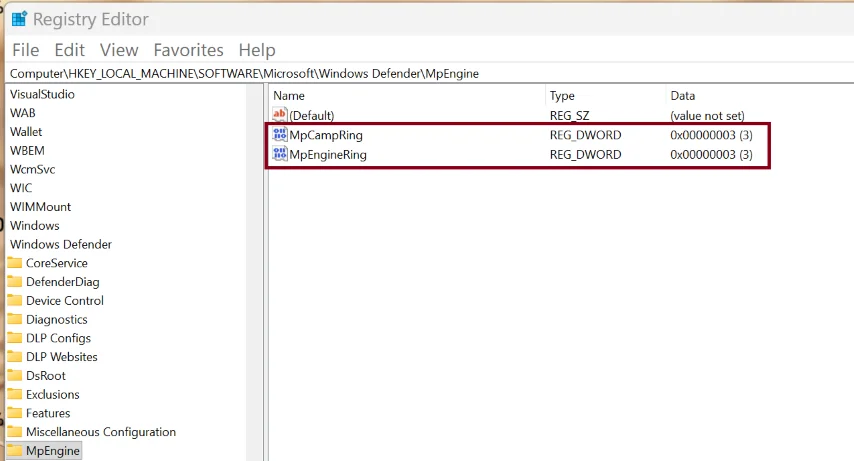Open the View menu
854x461 pixels.
119,50
